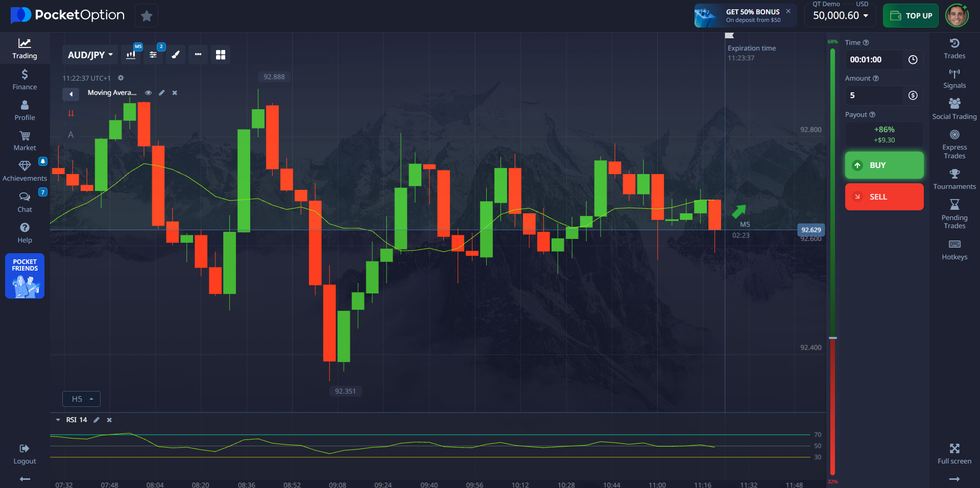
Task: Toggle Moving Average visibility eye icon
Action: tap(148, 93)
